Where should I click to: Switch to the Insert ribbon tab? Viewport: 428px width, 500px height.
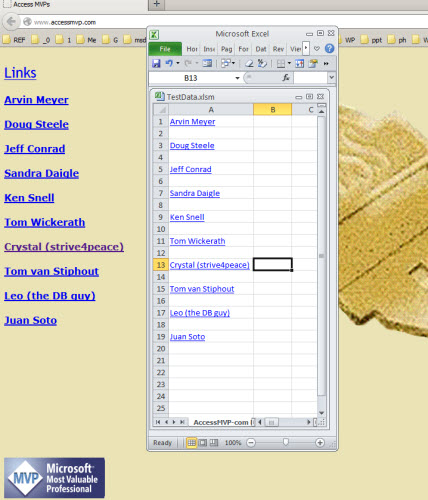209,49
